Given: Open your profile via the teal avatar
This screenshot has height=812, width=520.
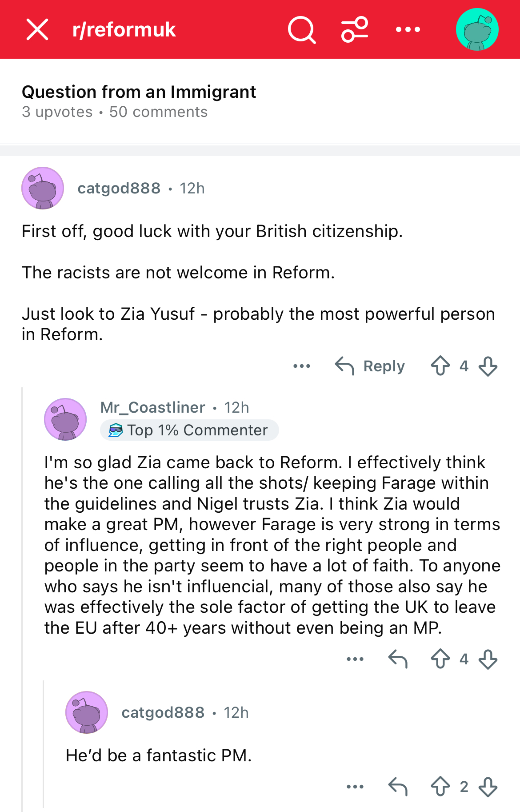Looking at the screenshot, I should point(477,29).
